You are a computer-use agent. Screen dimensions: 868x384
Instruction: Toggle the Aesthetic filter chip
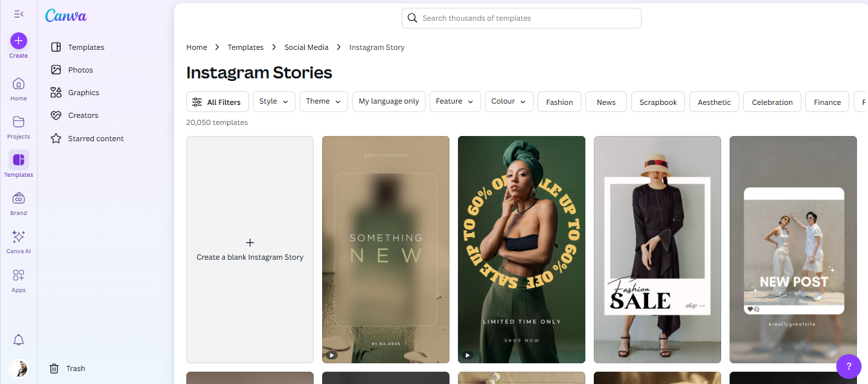point(714,102)
